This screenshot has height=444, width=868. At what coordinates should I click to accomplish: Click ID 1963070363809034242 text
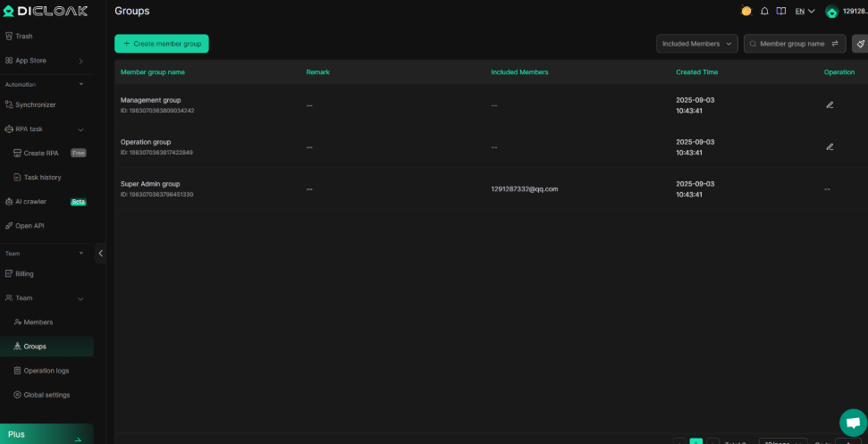157,111
